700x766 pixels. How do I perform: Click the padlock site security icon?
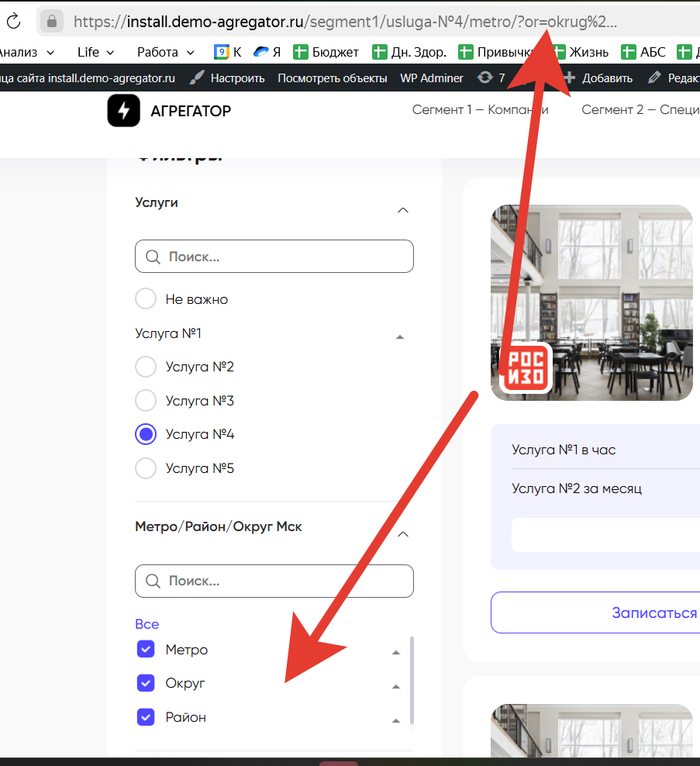[x=52, y=21]
